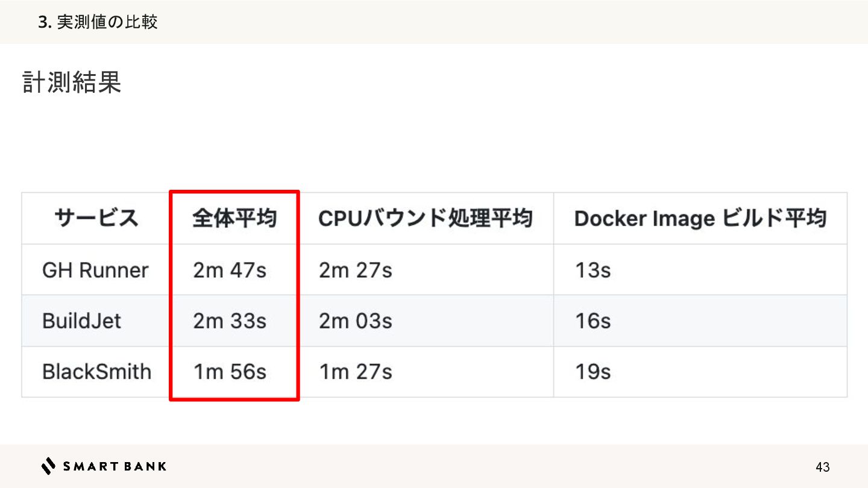This screenshot has height=488, width=868.
Task: Click the 1m 56s overall average cell
Action: pos(230,372)
